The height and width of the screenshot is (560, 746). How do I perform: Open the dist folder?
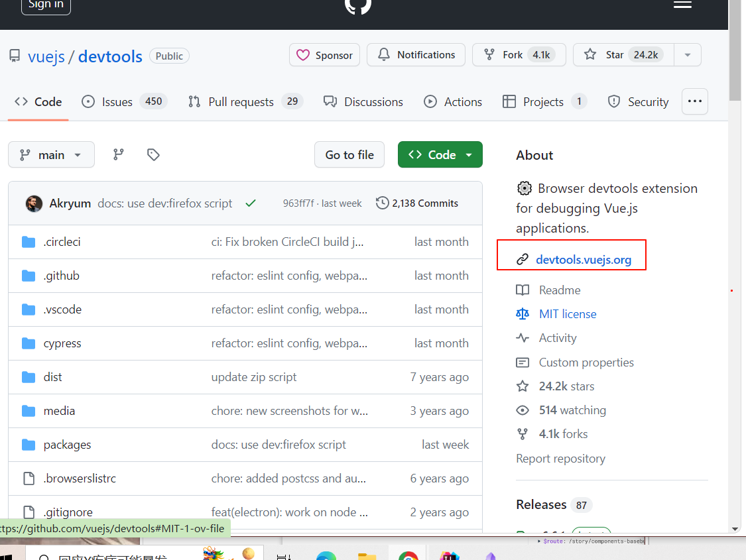click(x=53, y=377)
